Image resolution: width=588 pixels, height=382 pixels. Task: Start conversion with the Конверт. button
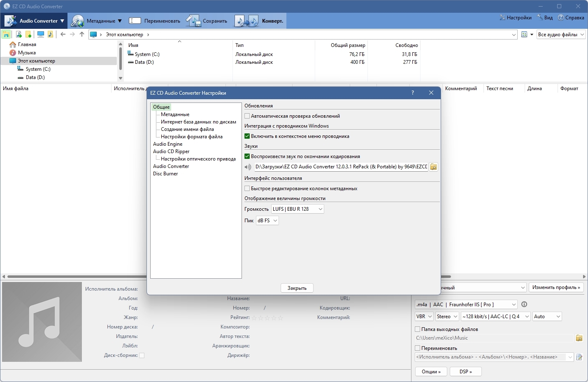pos(259,21)
